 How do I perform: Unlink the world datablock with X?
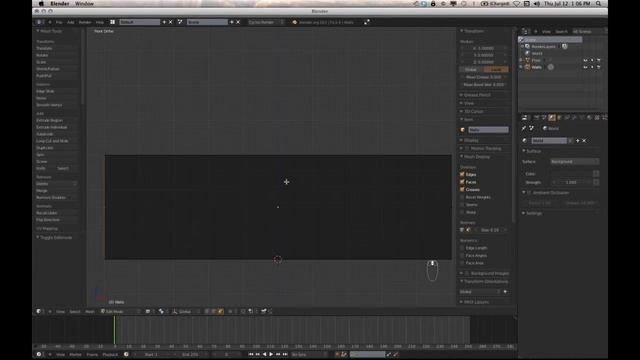tap(584, 141)
